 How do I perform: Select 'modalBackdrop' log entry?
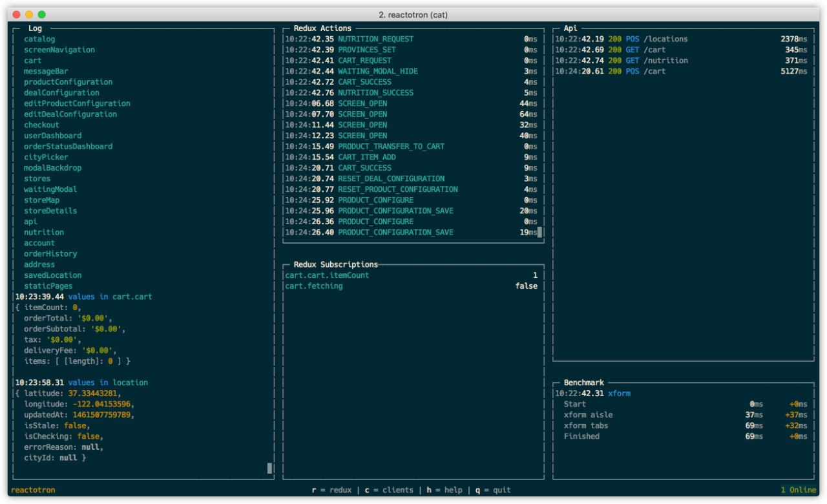coord(53,168)
